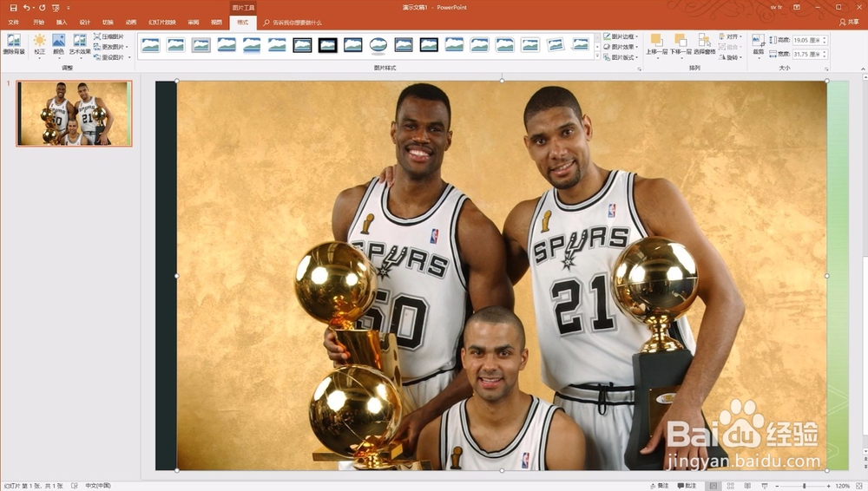The image size is (868, 491).
Task: Click the zoom slider handle
Action: (x=805, y=486)
